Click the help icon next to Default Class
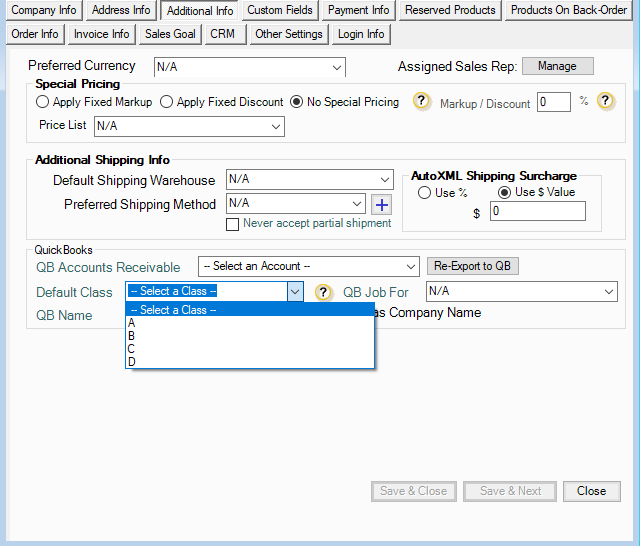 (x=323, y=292)
